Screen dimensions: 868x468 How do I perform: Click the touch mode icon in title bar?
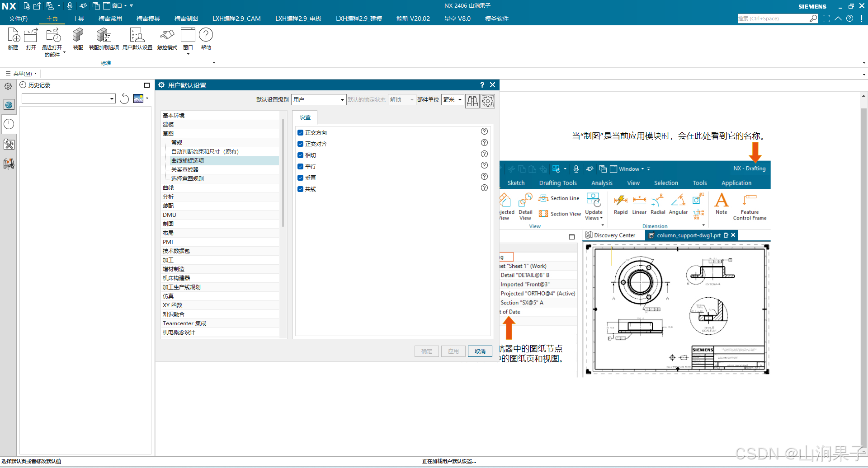coord(83,6)
